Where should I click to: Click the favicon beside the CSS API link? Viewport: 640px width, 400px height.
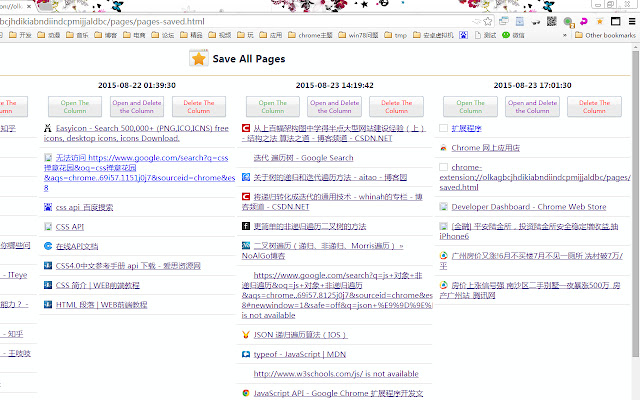click(x=48, y=227)
